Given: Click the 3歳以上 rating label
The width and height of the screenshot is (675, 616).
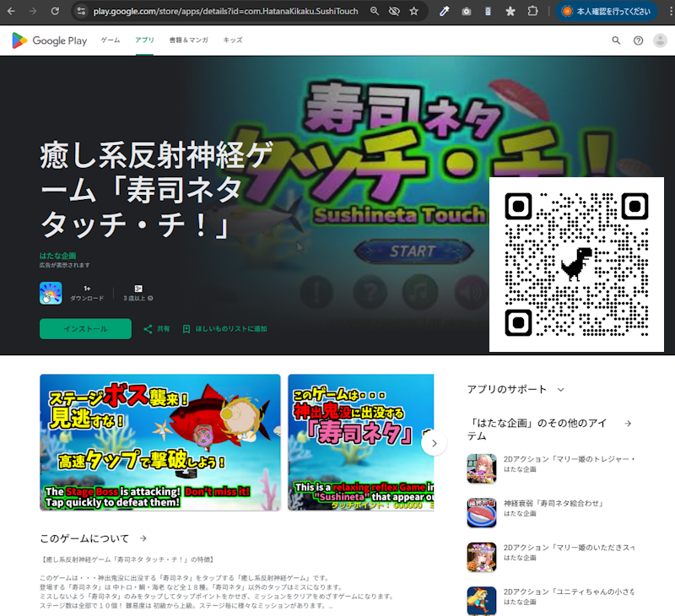Looking at the screenshot, I should (134, 299).
